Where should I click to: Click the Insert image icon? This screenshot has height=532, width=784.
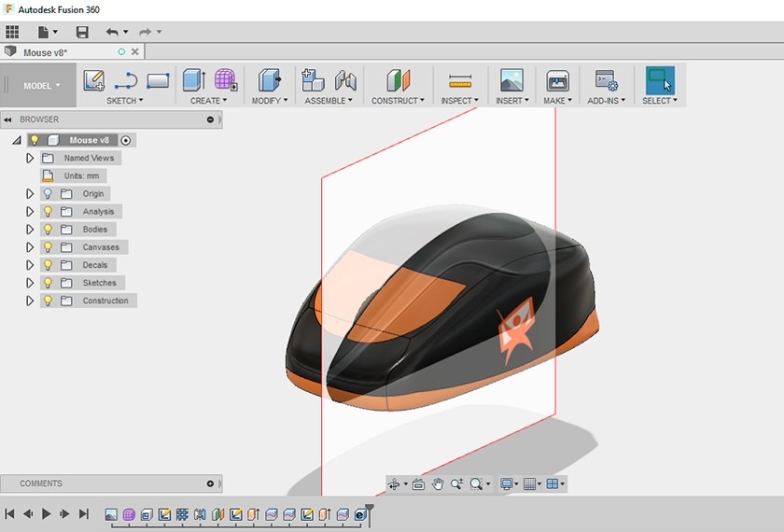(x=511, y=80)
